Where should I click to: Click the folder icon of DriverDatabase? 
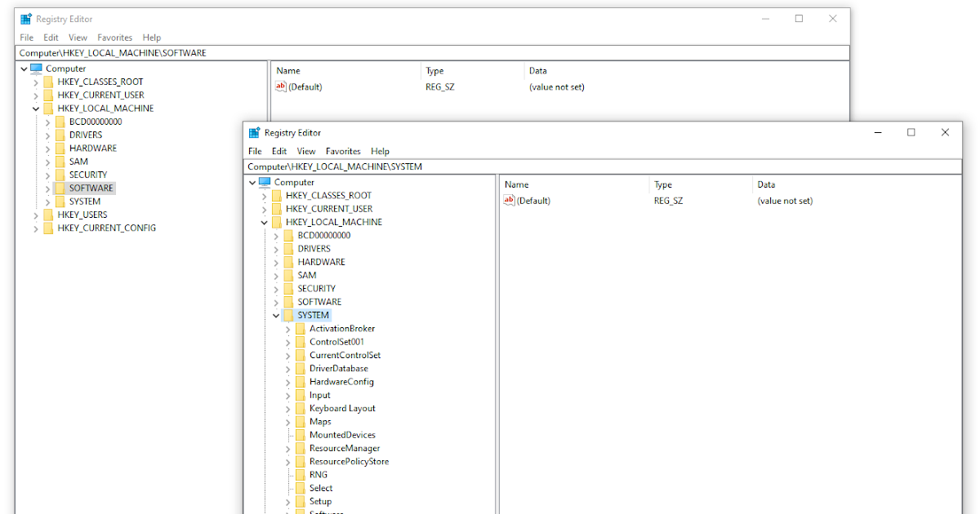point(301,368)
